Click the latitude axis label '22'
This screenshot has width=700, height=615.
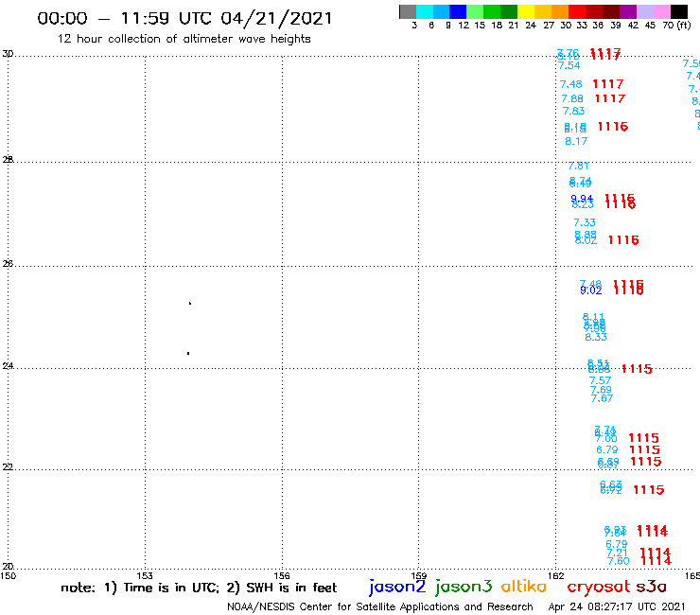pyautogui.click(x=8, y=467)
